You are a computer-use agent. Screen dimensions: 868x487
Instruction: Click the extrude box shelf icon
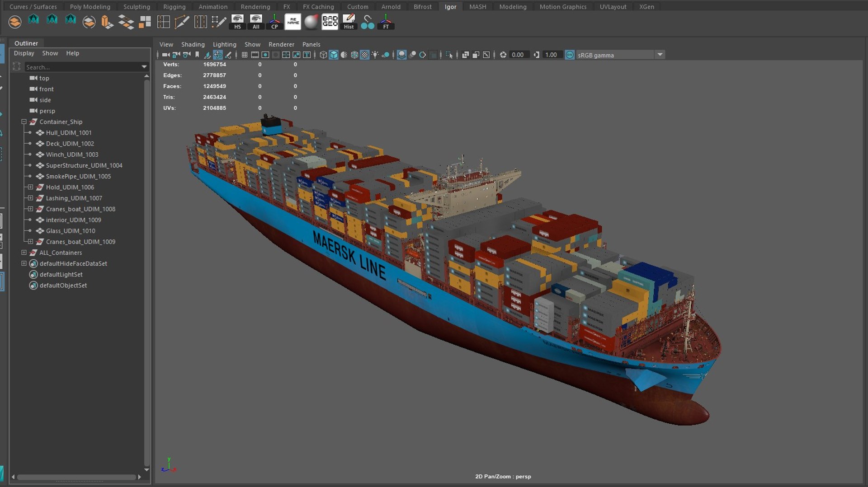(x=107, y=22)
